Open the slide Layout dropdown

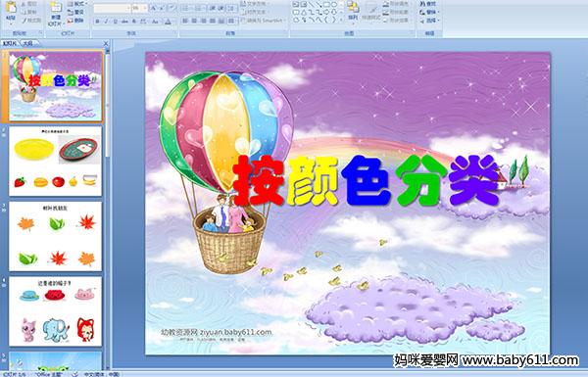coord(78,4)
